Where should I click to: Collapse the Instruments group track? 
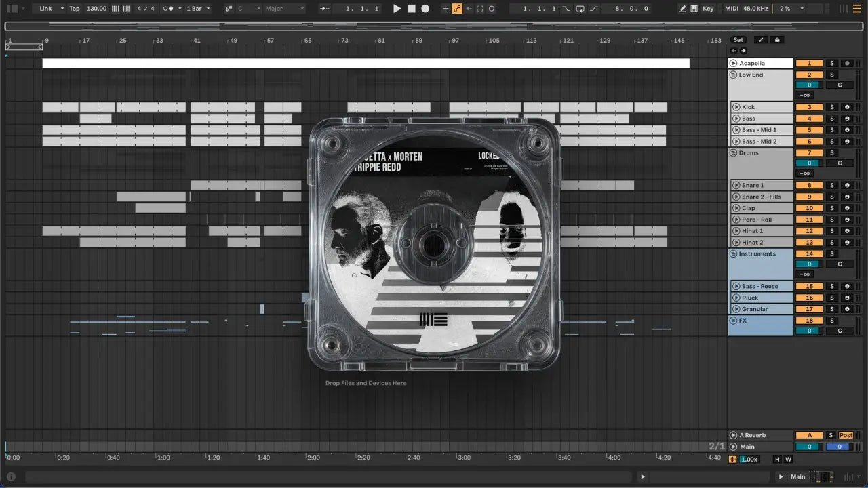pyautogui.click(x=733, y=254)
